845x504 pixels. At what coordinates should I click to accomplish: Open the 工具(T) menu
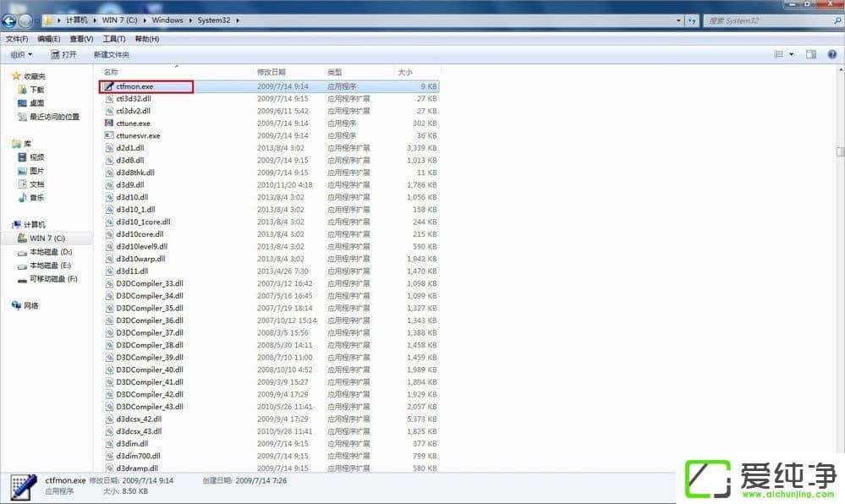click(x=113, y=39)
